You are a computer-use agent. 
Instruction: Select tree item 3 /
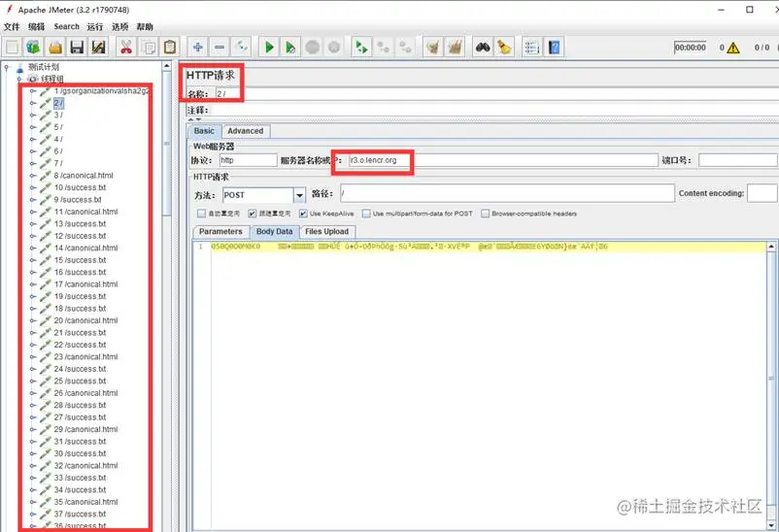coord(58,115)
